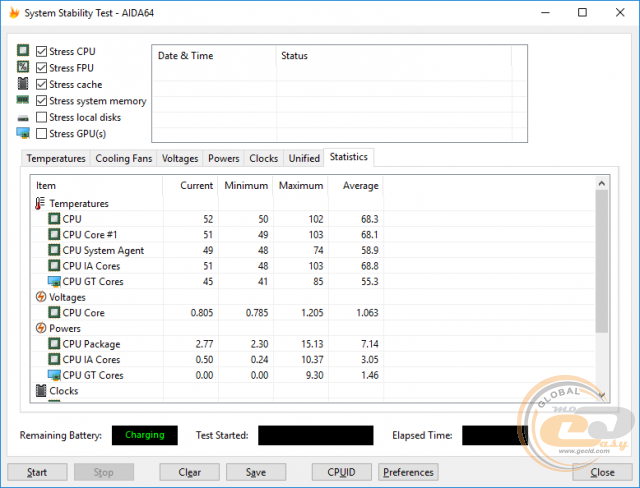Viewport: 640px width, 488px height.
Task: Switch to the Cooling Fans tab
Action: (x=124, y=158)
